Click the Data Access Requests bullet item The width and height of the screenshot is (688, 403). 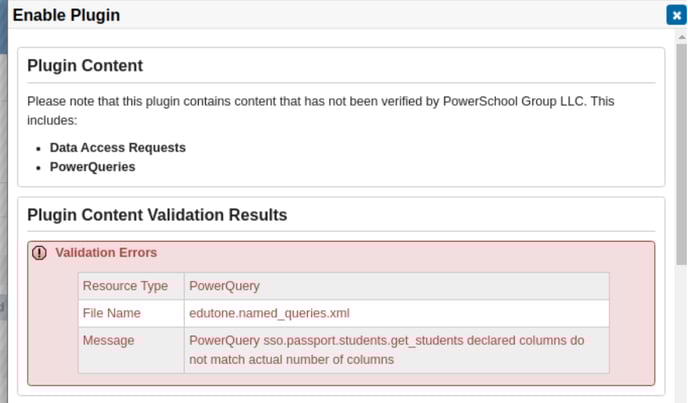point(117,147)
